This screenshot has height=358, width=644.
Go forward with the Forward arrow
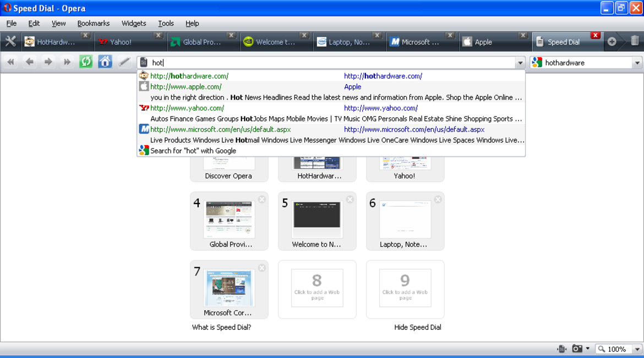pyautogui.click(x=48, y=62)
